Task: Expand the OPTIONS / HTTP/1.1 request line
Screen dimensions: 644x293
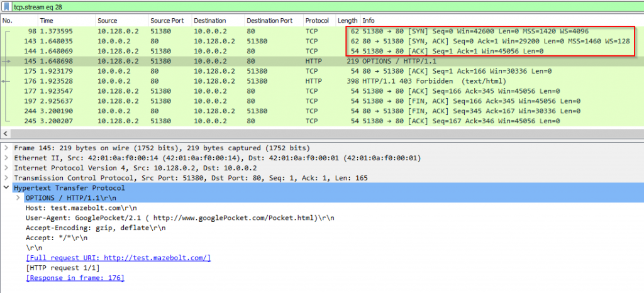Action: [18, 198]
